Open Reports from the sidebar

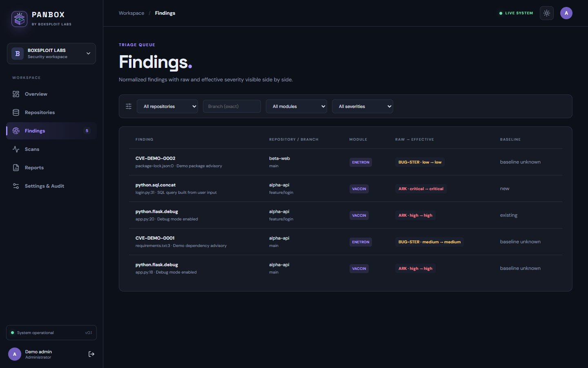pyautogui.click(x=51, y=168)
